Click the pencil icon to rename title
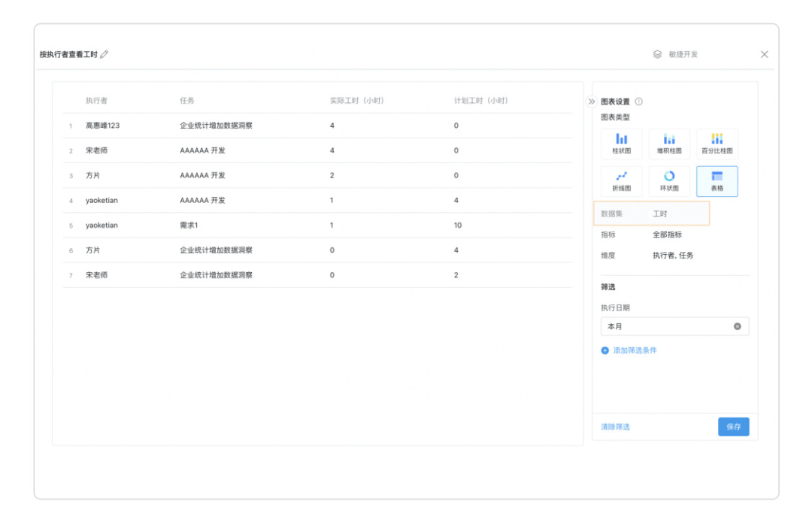 [105, 55]
